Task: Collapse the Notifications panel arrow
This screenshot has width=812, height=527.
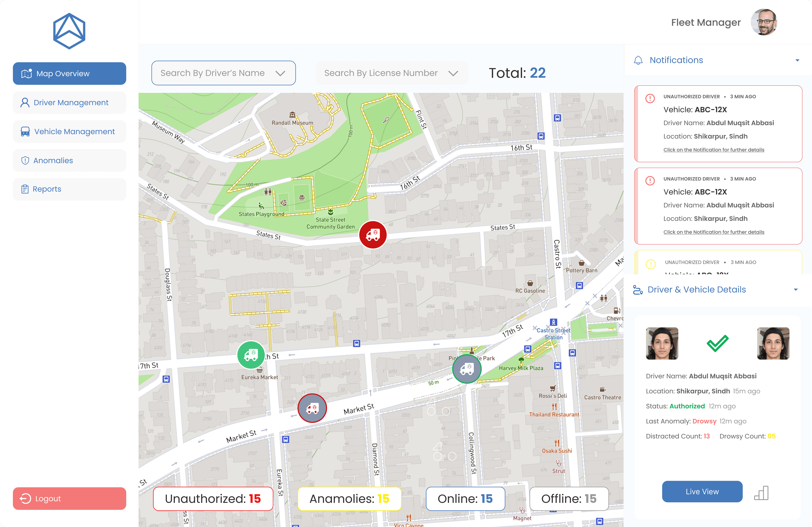Action: point(797,60)
